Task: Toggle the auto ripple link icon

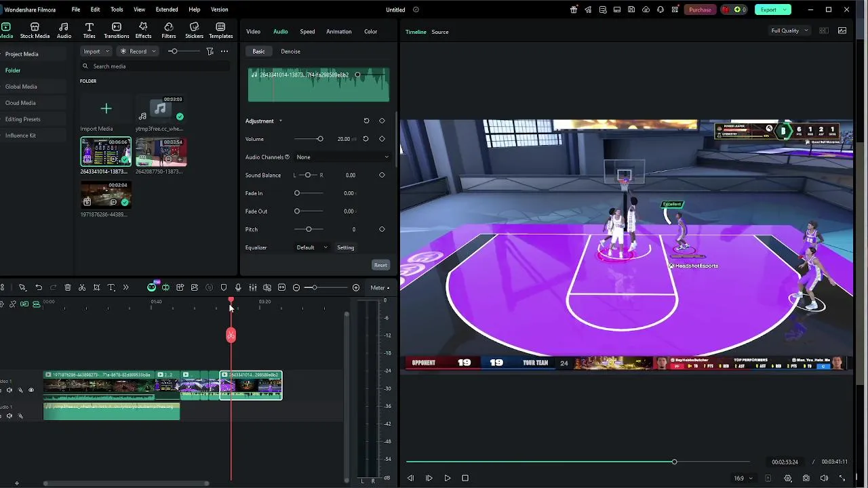Action: click(24, 304)
